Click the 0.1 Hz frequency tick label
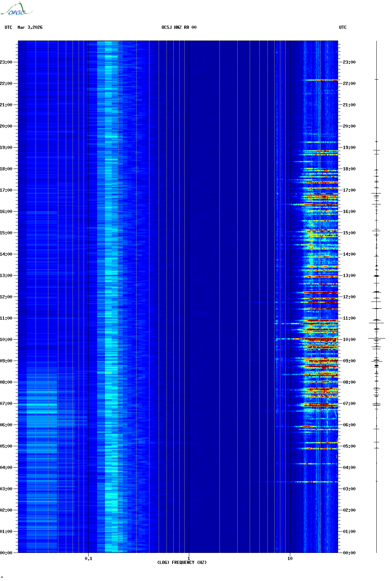The width and height of the screenshot is (392, 581). 88,558
